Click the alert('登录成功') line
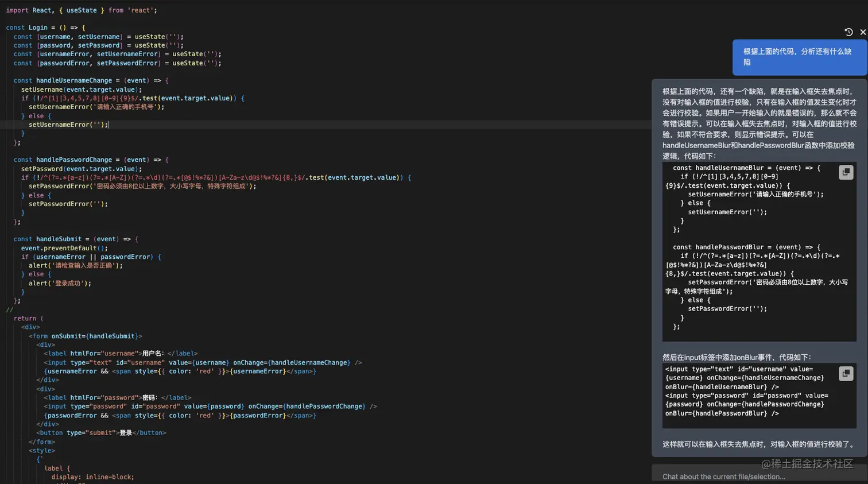Image resolution: width=868 pixels, height=484 pixels. (x=60, y=283)
